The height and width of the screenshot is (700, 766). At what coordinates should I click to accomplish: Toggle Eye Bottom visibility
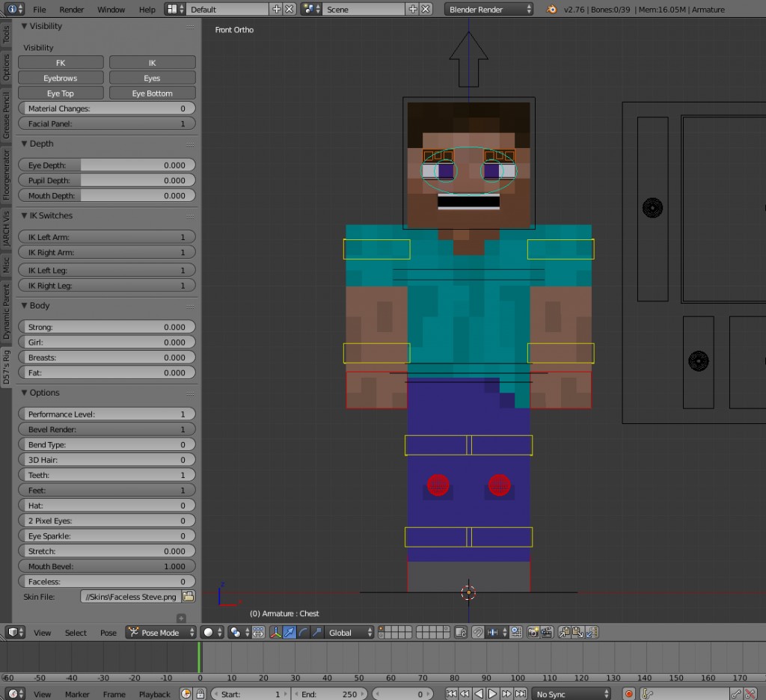[153, 92]
